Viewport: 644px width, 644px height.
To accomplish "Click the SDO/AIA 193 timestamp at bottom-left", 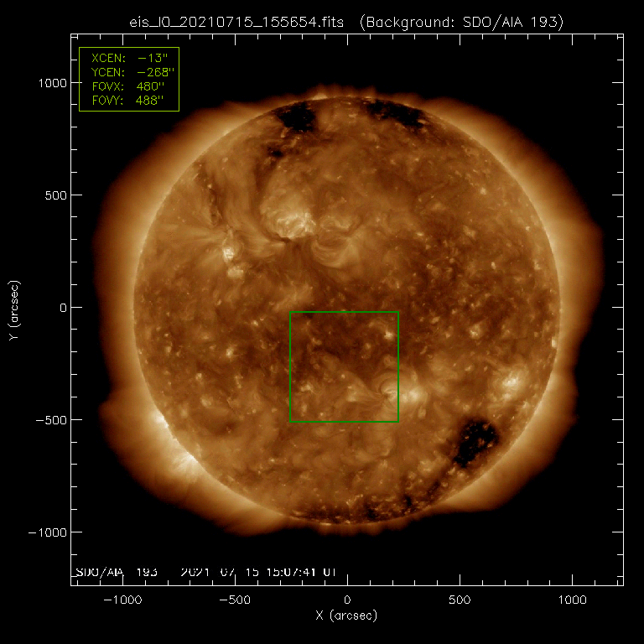I will click(205, 572).
